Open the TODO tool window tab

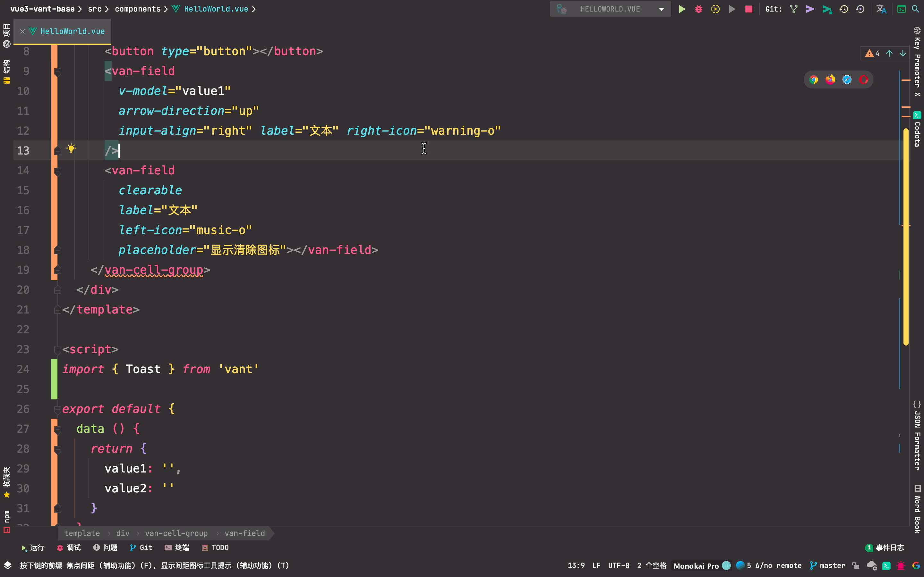coord(215,548)
